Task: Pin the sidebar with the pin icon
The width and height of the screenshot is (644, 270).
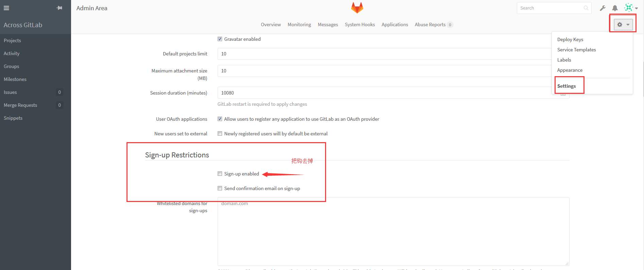Action: (x=60, y=8)
